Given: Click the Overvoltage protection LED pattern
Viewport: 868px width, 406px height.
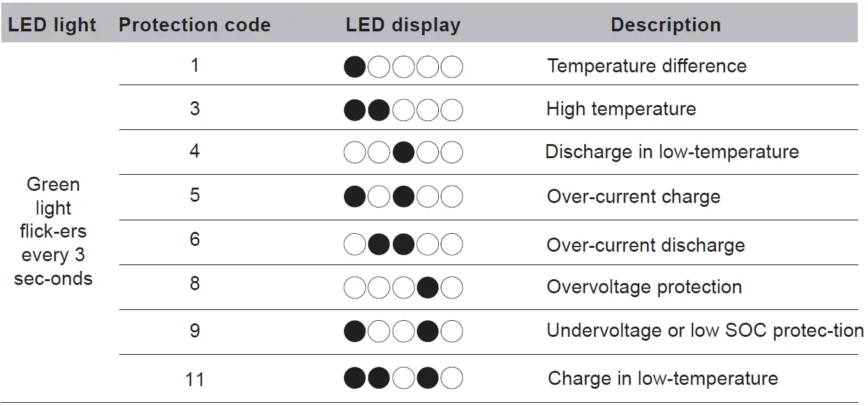Looking at the screenshot, I should 403,288.
